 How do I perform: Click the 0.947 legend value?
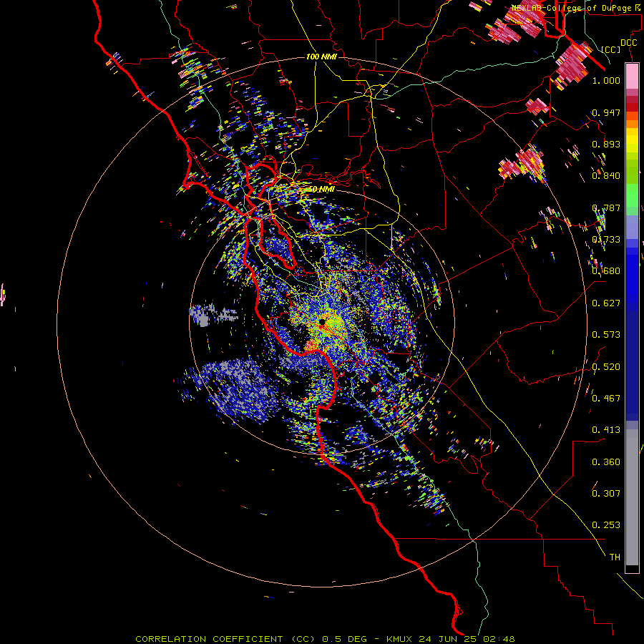[x=606, y=112]
